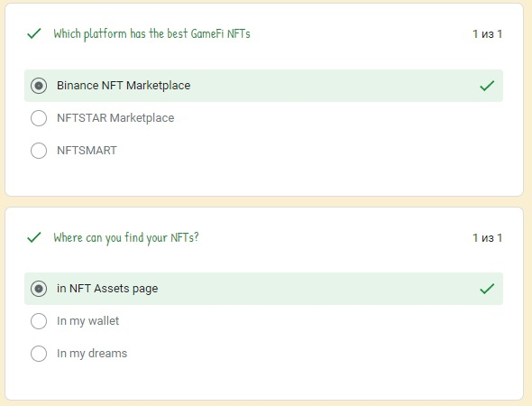Click the 'In my dreams' answer label
Screen dimensions: 532x406
[92, 354]
